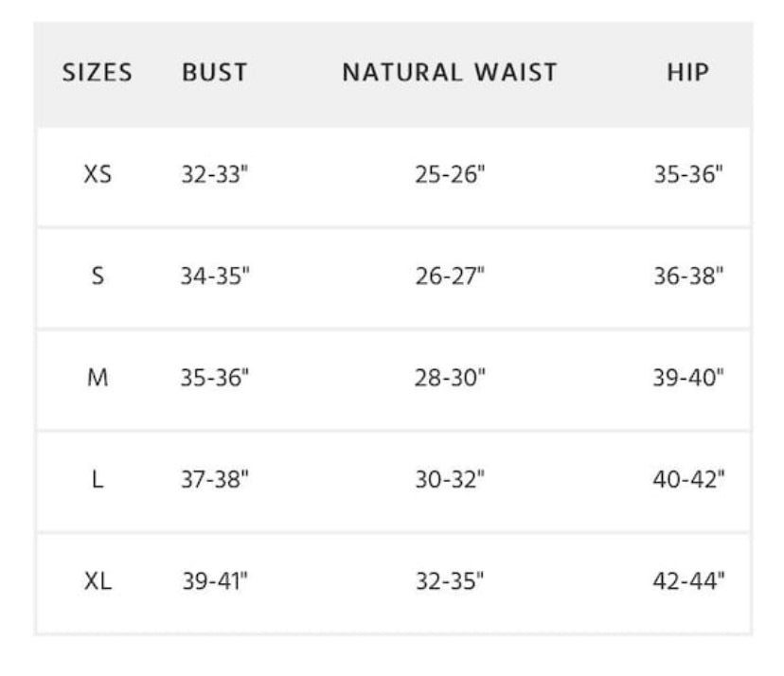Image resolution: width=784 pixels, height=676 pixels.
Task: Select the S size row label
Action: tap(98, 277)
